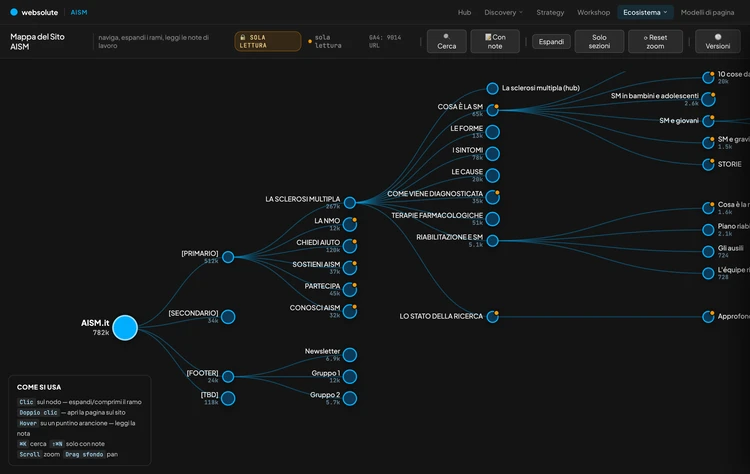
Task: Select the SM e gravidanza node
Action: 708,143
